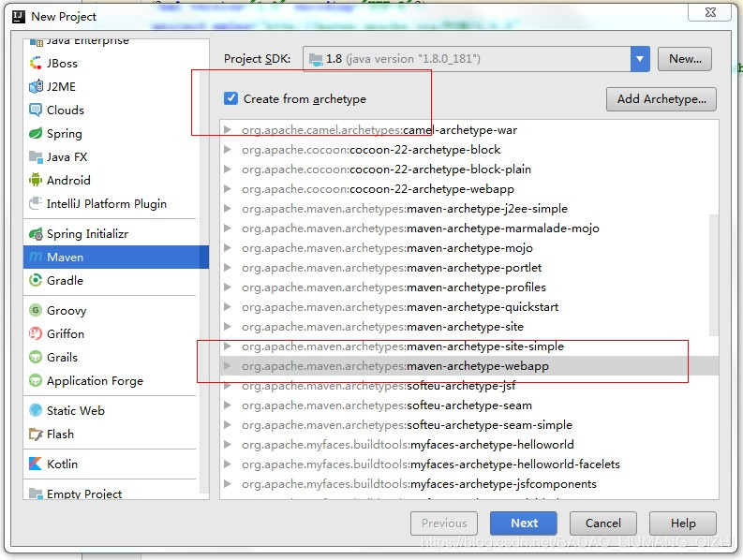Click the project type list scrollbar
The height and width of the screenshot is (560, 743).
point(204,285)
